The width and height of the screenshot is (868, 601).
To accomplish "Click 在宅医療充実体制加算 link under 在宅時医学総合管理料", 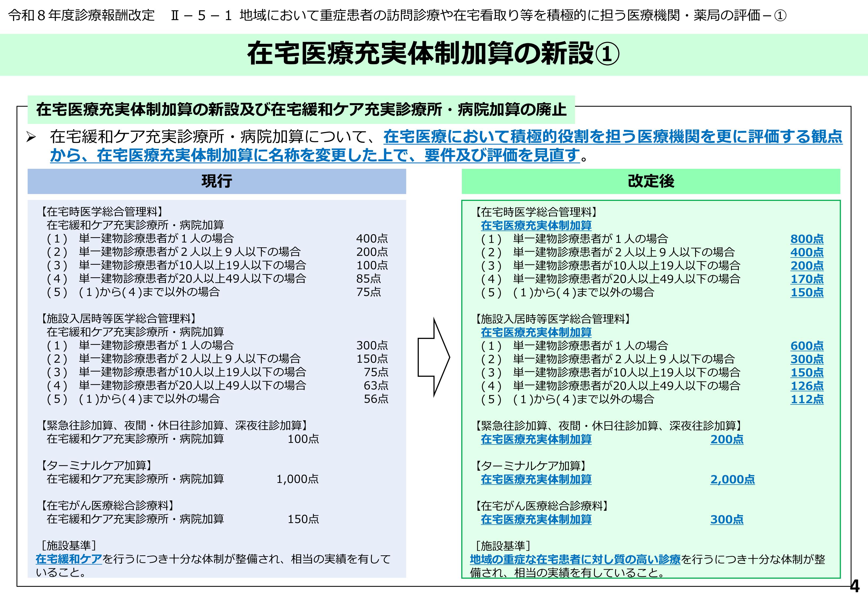I will click(x=536, y=225).
